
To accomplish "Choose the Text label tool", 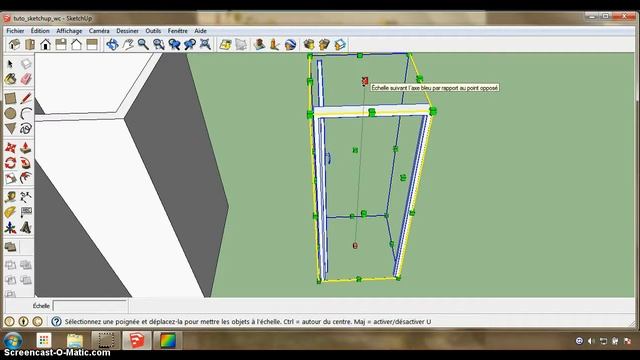I will pos(26,212).
